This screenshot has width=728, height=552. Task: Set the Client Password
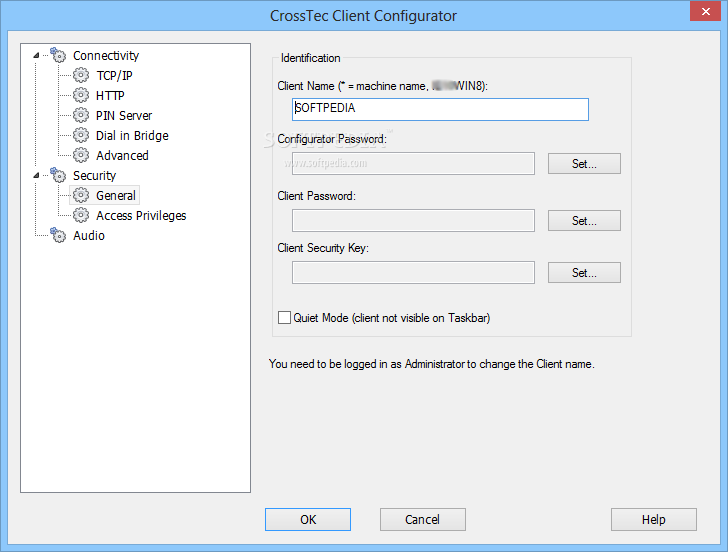[x=584, y=221]
